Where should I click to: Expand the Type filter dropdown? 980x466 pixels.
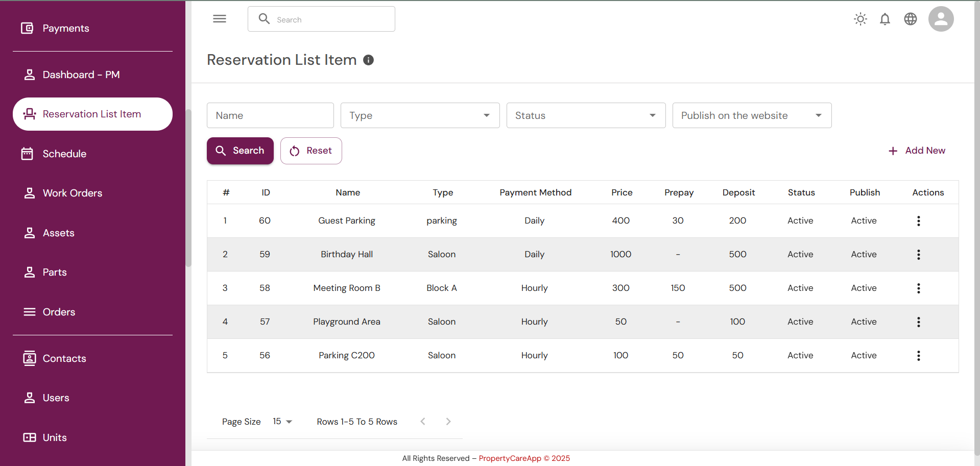[x=420, y=115]
